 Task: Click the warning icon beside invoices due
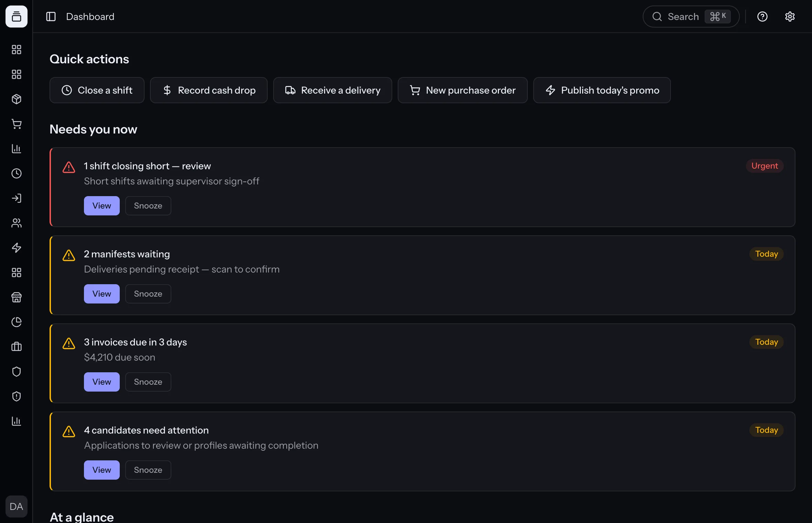coord(69,343)
